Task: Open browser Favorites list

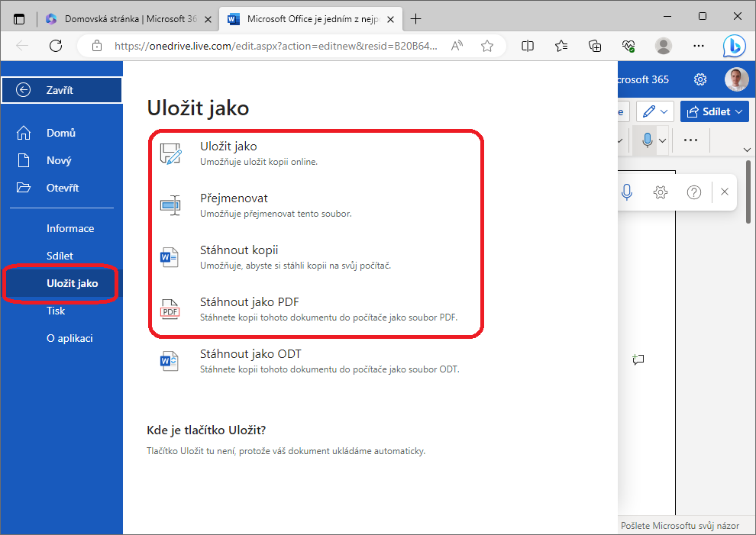Action: click(561, 46)
